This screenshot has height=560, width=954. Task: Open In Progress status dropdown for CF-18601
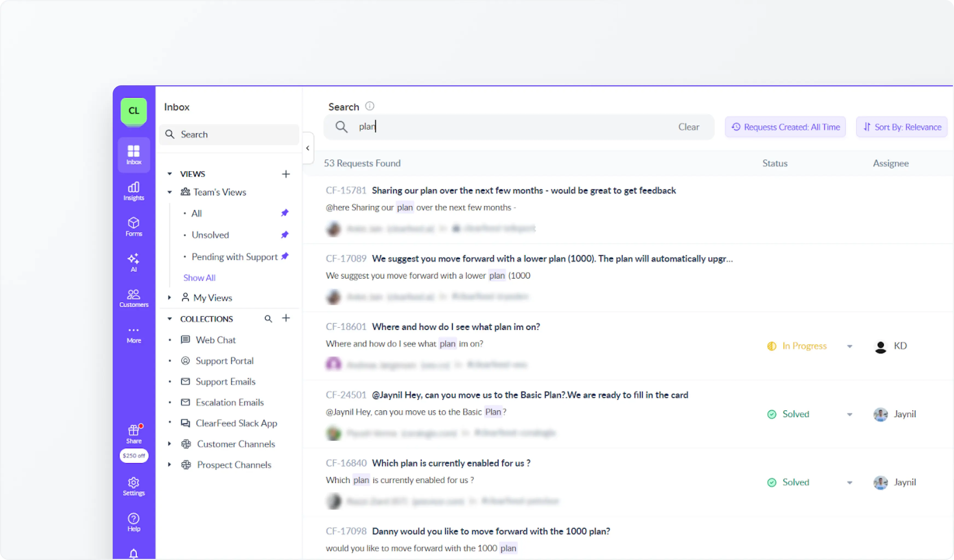[810, 346]
